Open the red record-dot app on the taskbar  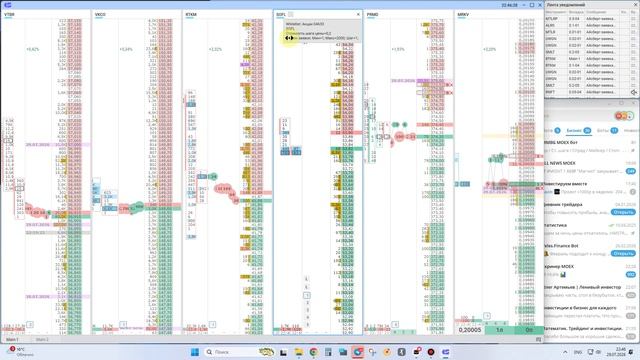(431, 352)
